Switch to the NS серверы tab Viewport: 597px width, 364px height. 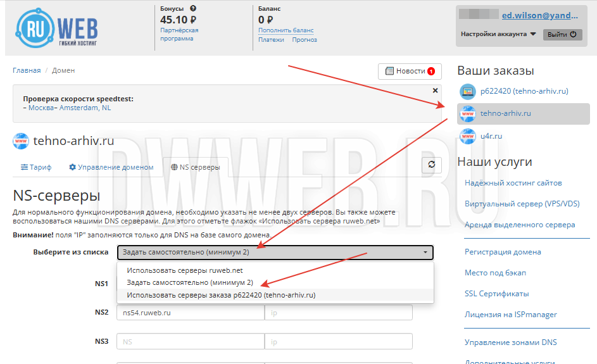(196, 167)
